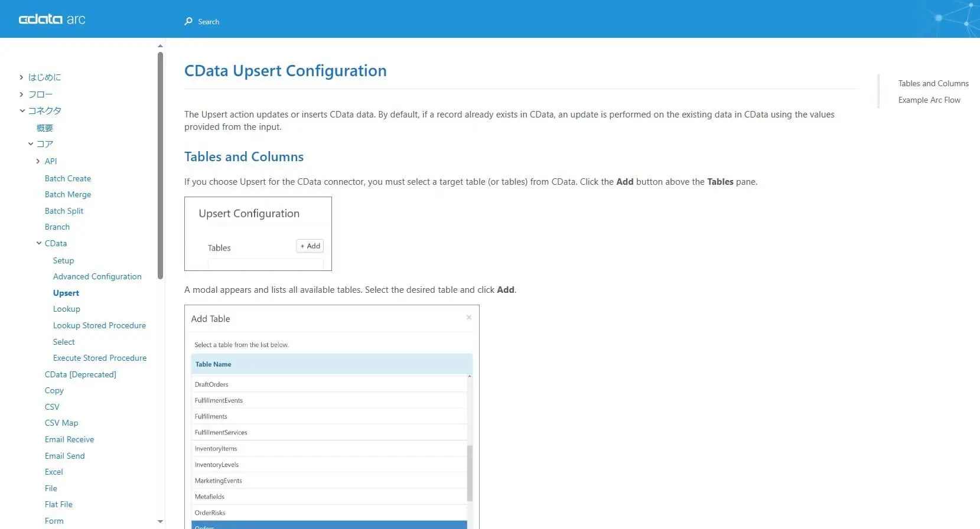Viewport: 980px width, 529px height.
Task: Click the sidebar vertical scrollbar thumb
Action: coord(160,166)
